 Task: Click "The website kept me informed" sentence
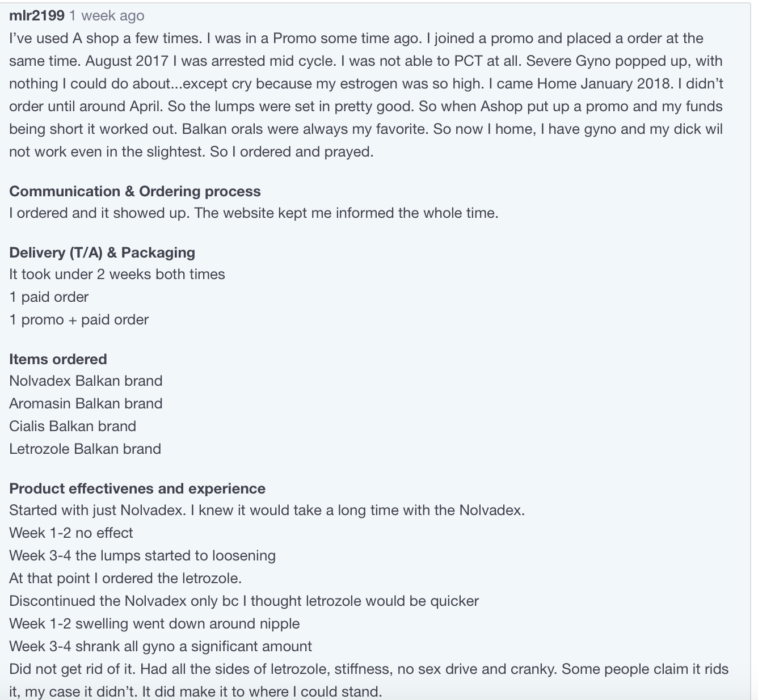pyautogui.click(x=346, y=213)
